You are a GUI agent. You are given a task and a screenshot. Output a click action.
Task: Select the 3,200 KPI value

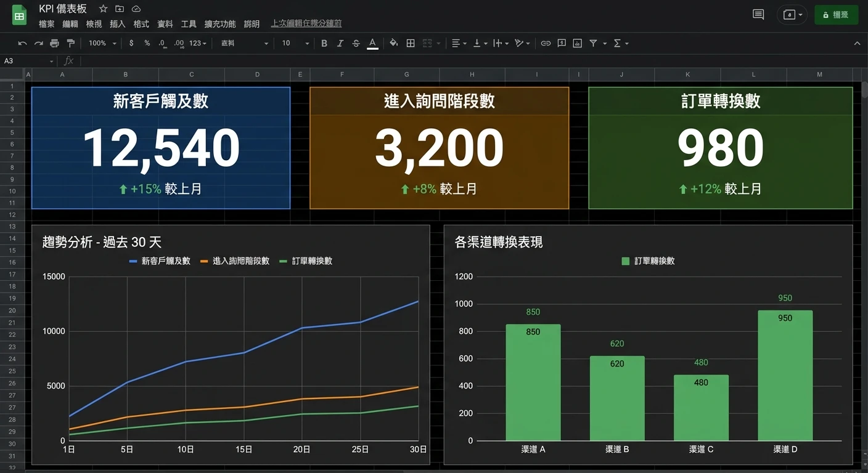point(439,148)
